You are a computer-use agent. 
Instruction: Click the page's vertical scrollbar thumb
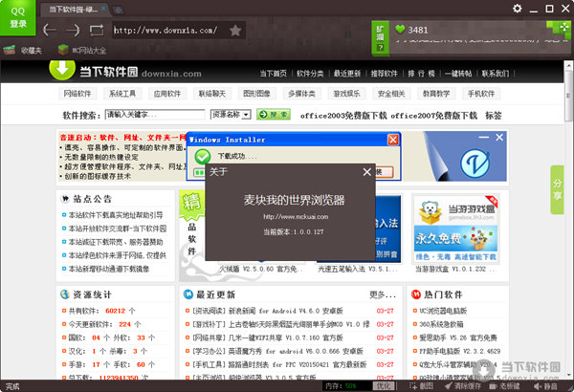coord(568,96)
